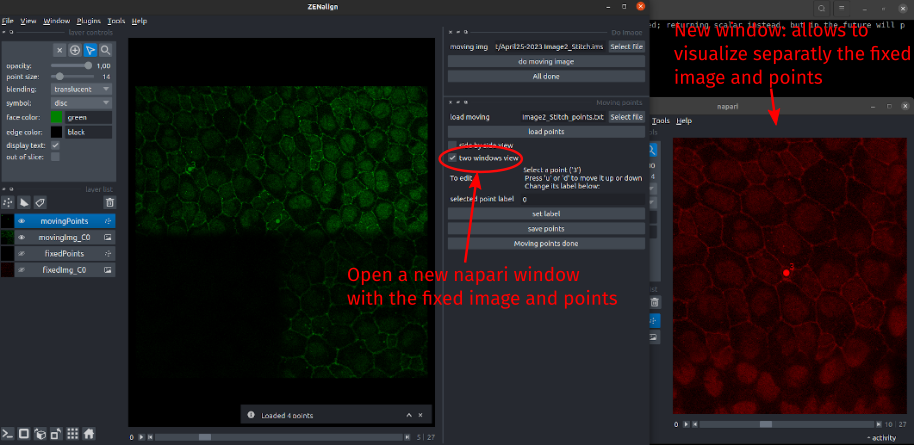Click points type icon on movingPoints row
The image size is (914, 445).
108,221
